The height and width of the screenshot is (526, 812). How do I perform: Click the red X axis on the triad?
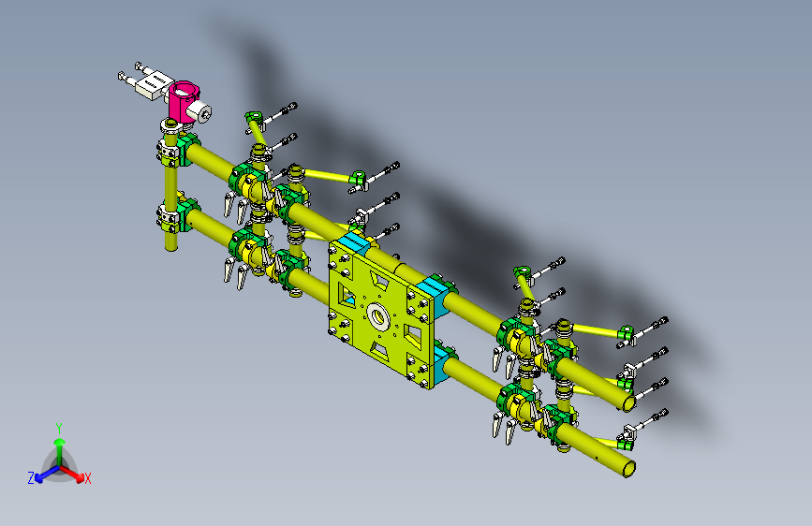click(72, 474)
